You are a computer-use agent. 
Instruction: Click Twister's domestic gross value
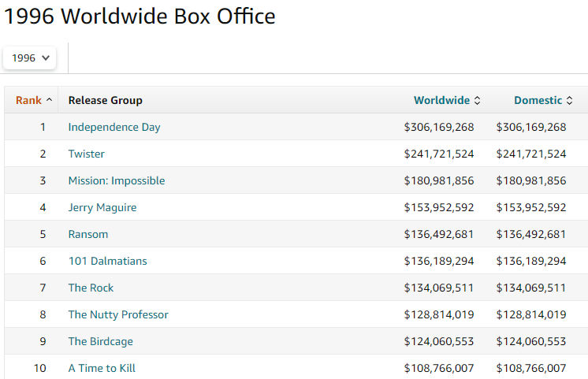pyautogui.click(x=531, y=154)
